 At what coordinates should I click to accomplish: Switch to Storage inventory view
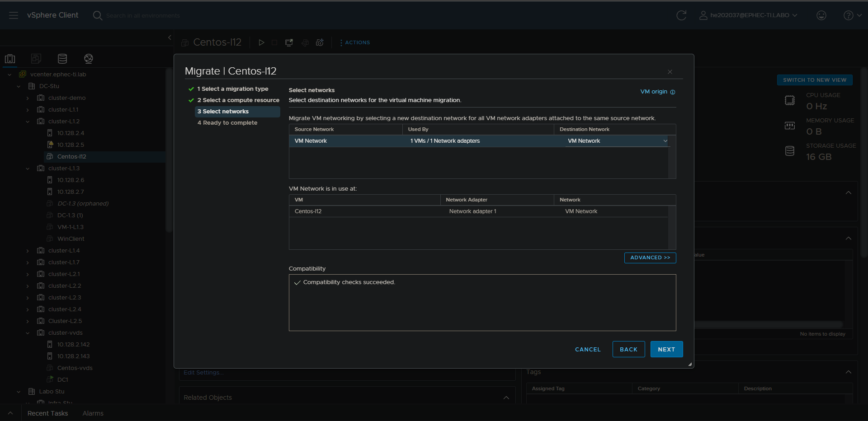[62, 59]
